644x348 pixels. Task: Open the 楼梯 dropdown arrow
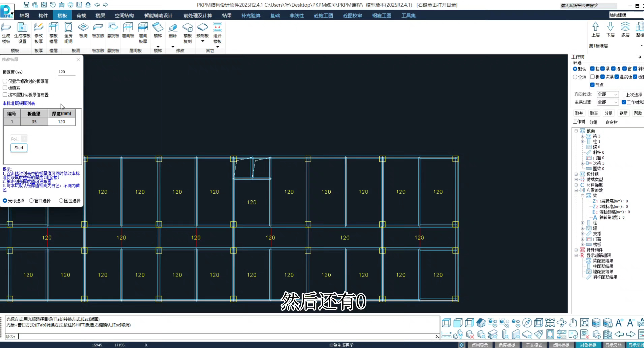point(158,47)
